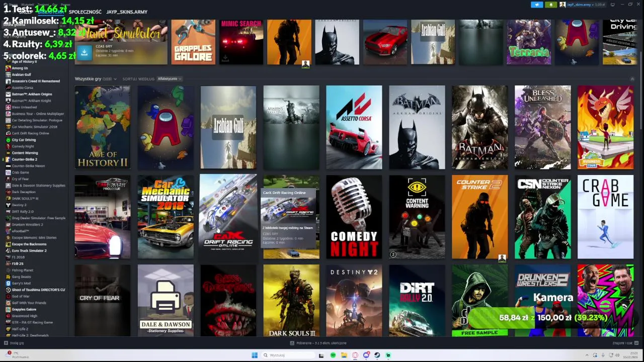Open Spotify from the taskbar
Viewport: 644px width, 362px height.
coord(333,355)
